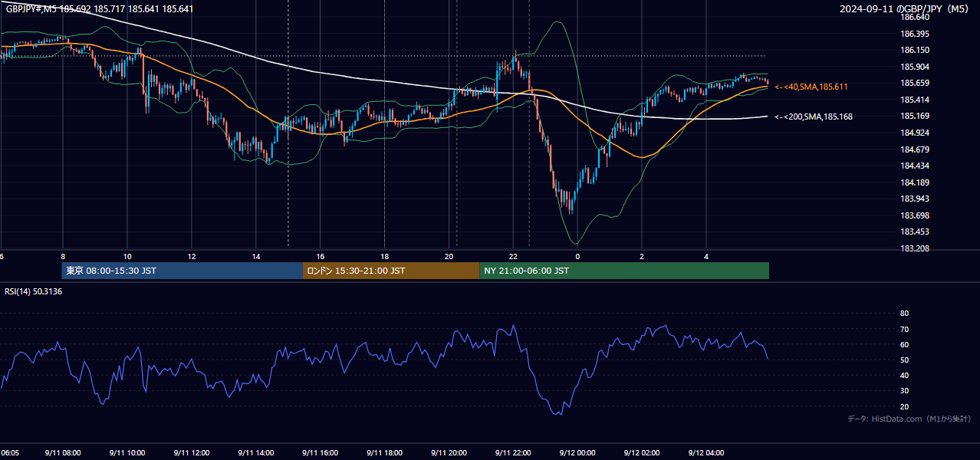The image size is (980, 460).
Task: Click the RSI 50 level label
Action: click(x=904, y=360)
